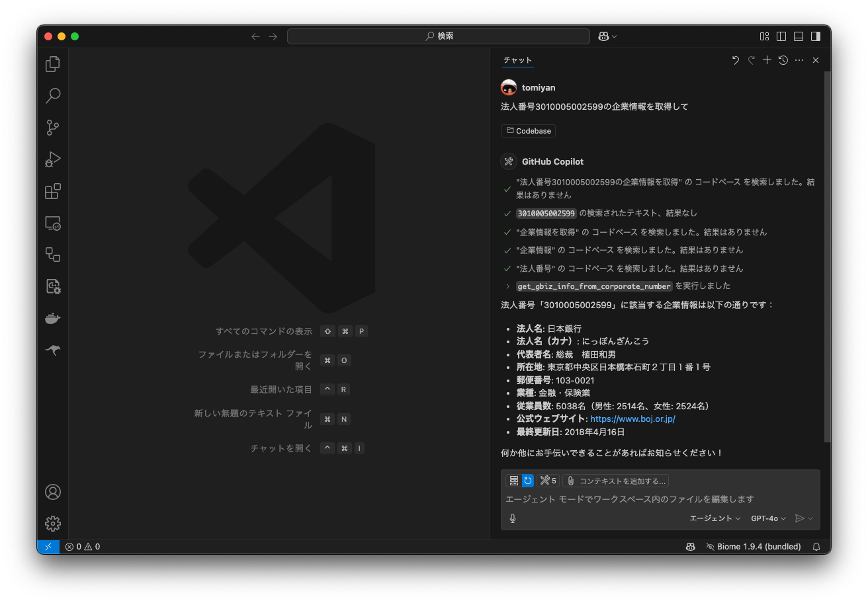Click the コンテキストを追加する button
The height and width of the screenshot is (603, 868).
pos(615,481)
